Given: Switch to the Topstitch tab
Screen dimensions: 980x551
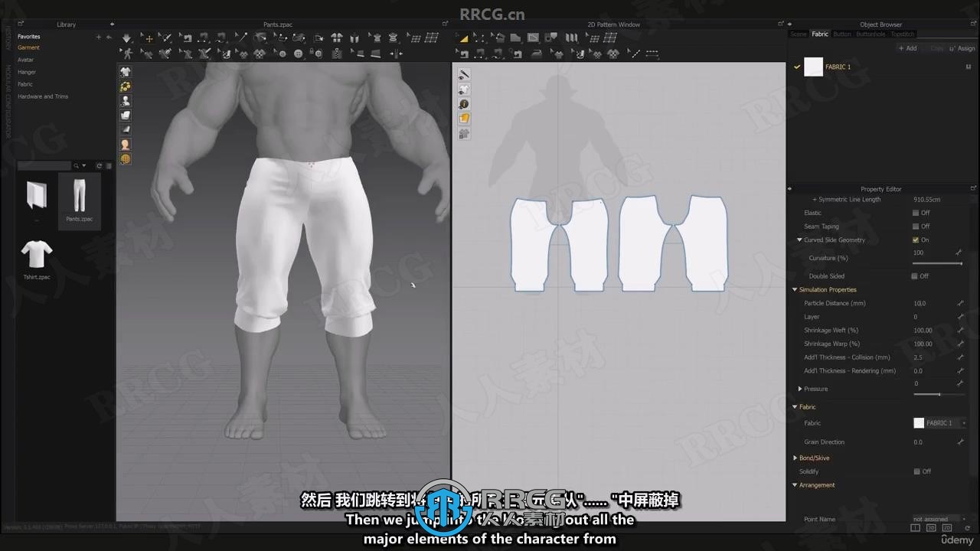Looking at the screenshot, I should (x=903, y=34).
